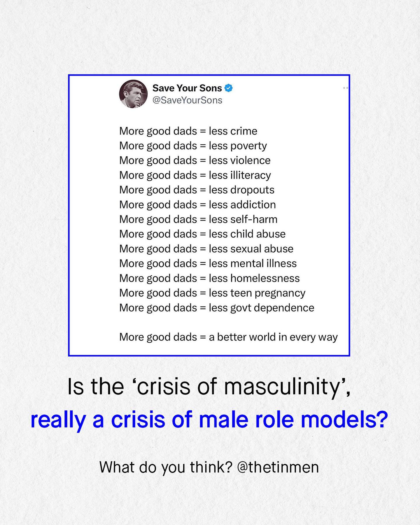Click the Save Your Sons profile picture

[x=133, y=94]
